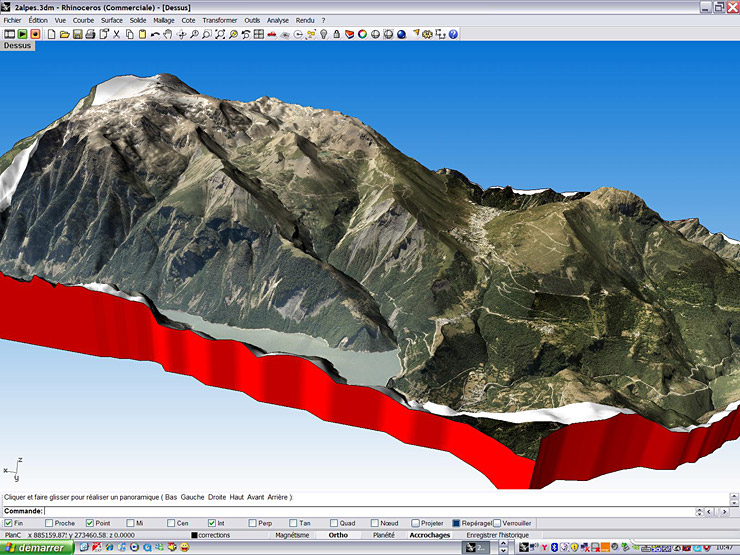Image resolution: width=740 pixels, height=555 pixels.
Task: Activate the Pan hand tool
Action: coord(168,34)
